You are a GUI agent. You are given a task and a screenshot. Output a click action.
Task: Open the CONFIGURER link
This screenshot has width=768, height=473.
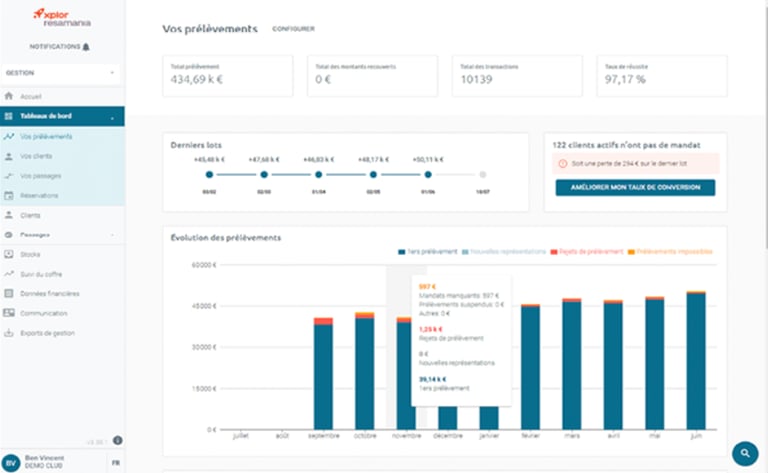click(x=293, y=29)
